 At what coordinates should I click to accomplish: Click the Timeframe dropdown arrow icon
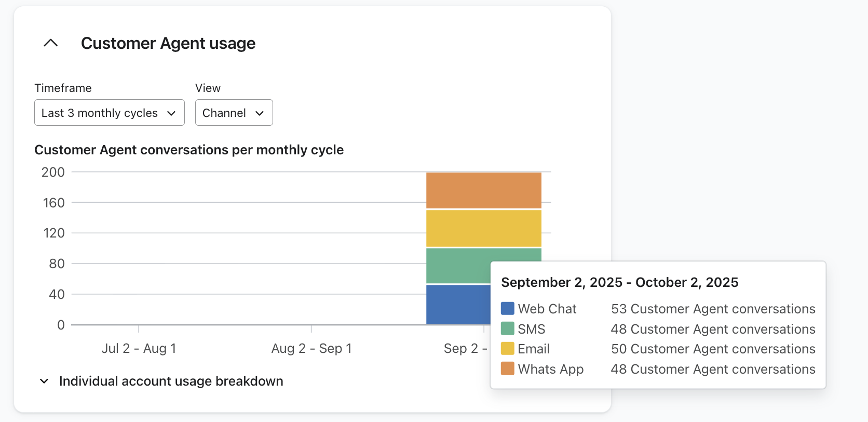171,113
